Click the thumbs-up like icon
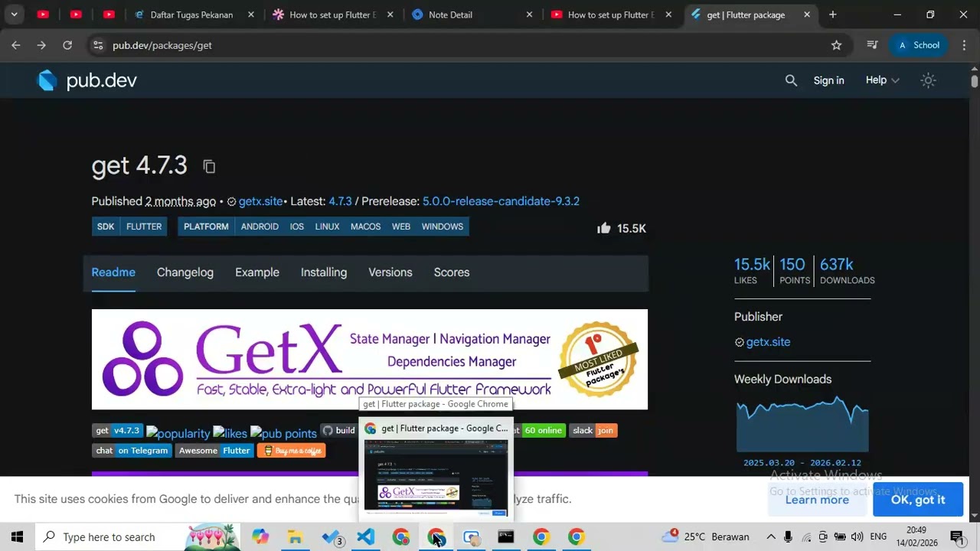Viewport: 980px width, 551px height. point(604,227)
